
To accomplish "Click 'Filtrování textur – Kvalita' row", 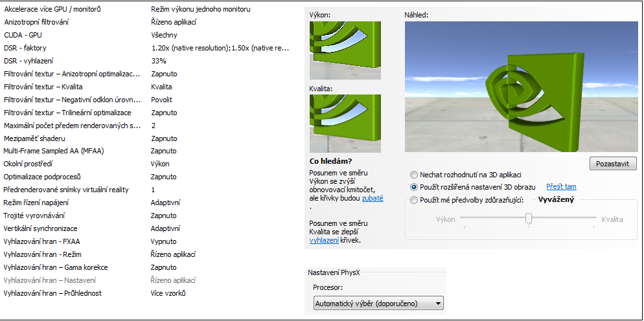I will click(x=148, y=87).
